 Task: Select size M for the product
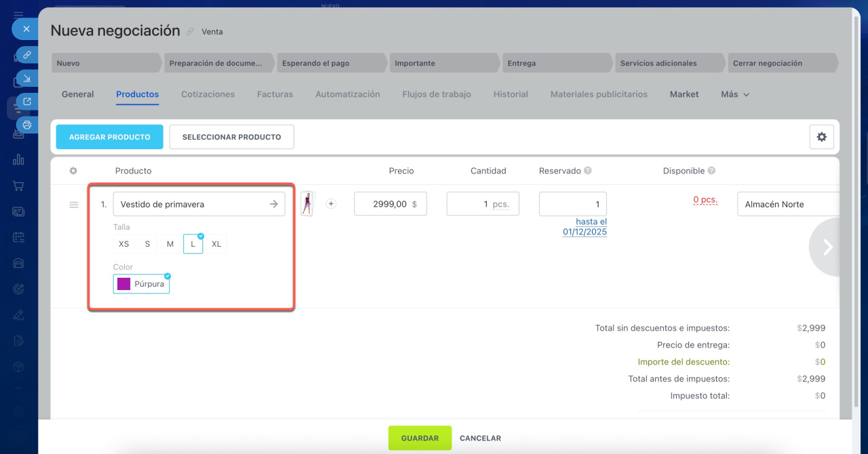click(170, 244)
